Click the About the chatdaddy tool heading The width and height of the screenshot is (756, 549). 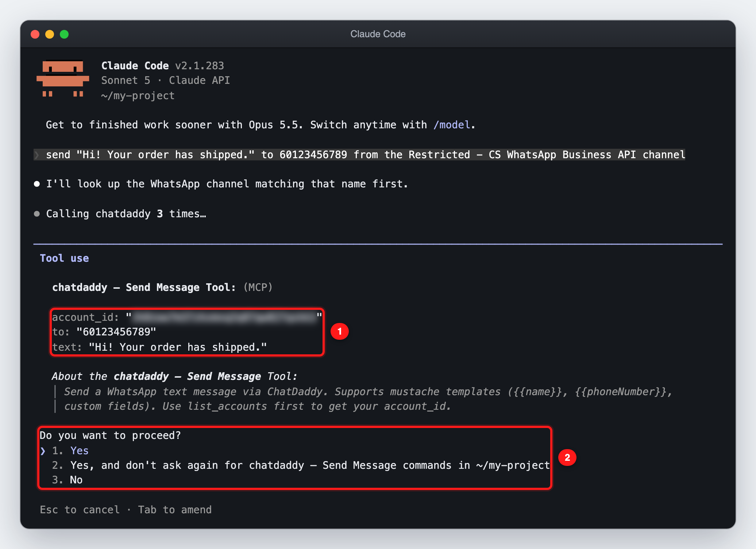point(175,376)
